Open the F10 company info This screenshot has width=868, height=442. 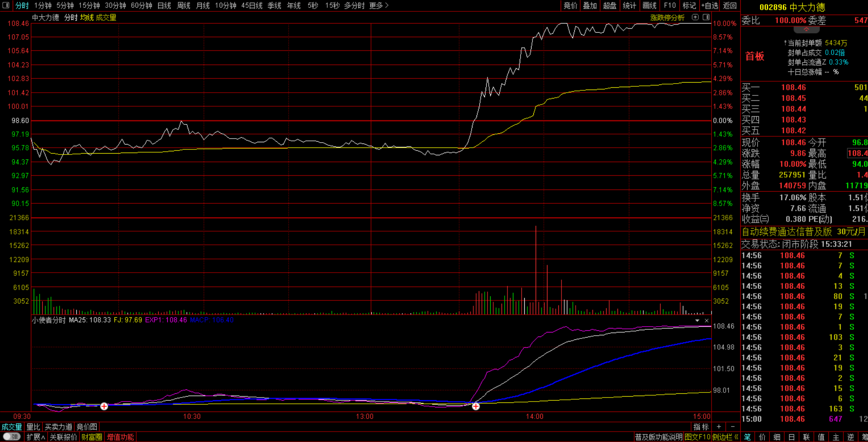(x=670, y=5)
